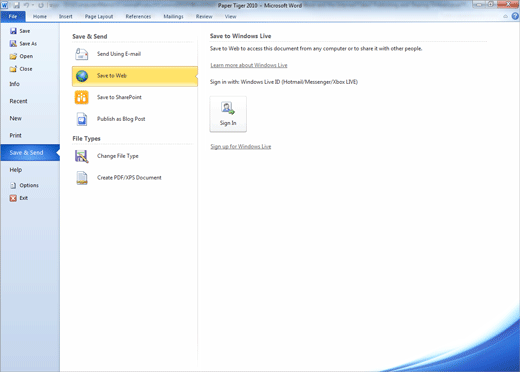Click the Save As icon
520x372 pixels.
pos(13,44)
